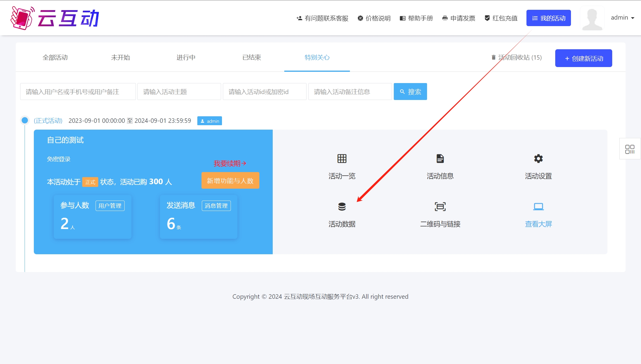Image resolution: width=641 pixels, height=364 pixels.
Task: Switch to 未开始 tab
Action: (x=120, y=57)
